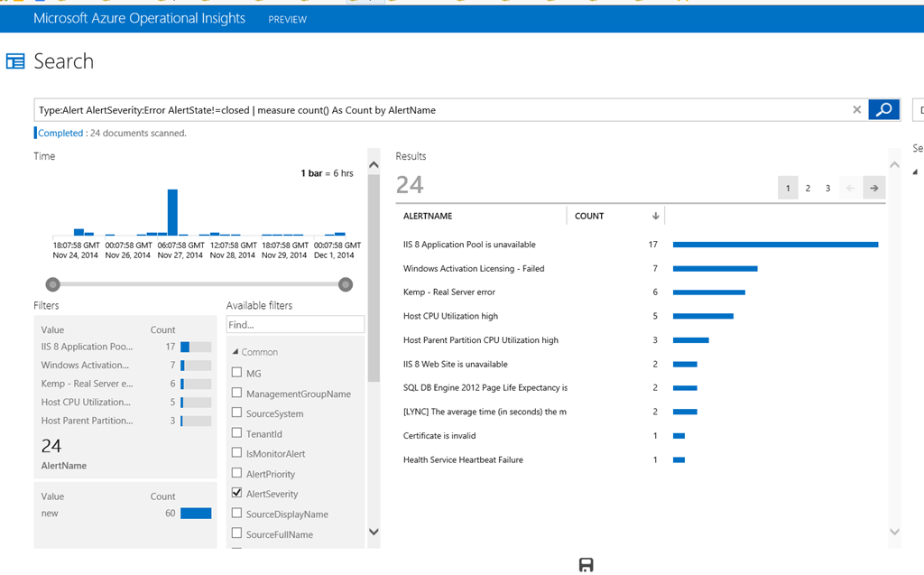The height and width of the screenshot is (575, 924).
Task: Switch to results page 2
Action: click(808, 188)
